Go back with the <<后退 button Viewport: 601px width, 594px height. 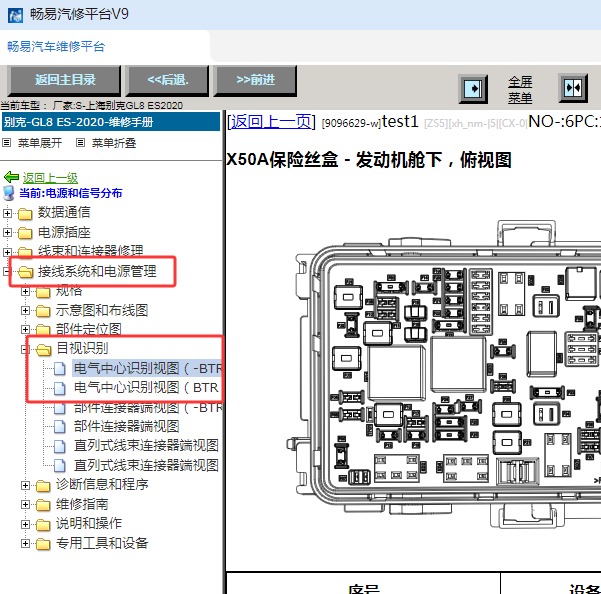point(168,80)
